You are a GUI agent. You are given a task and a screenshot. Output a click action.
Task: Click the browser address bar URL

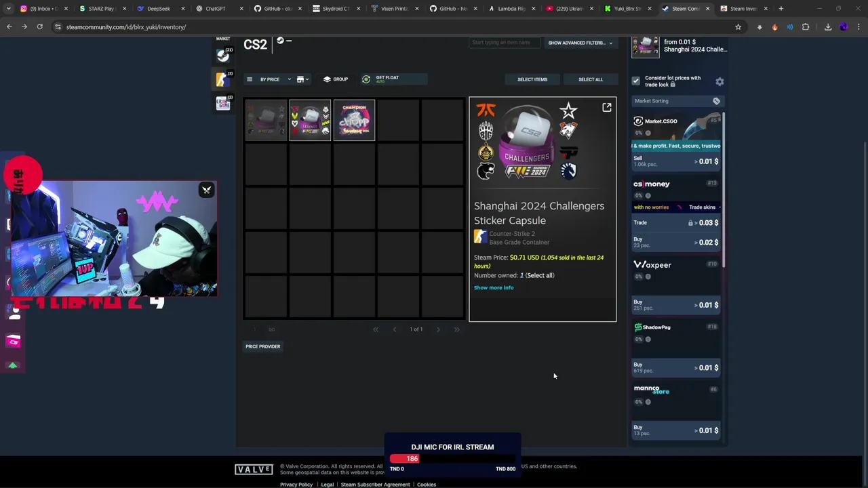[126, 27]
